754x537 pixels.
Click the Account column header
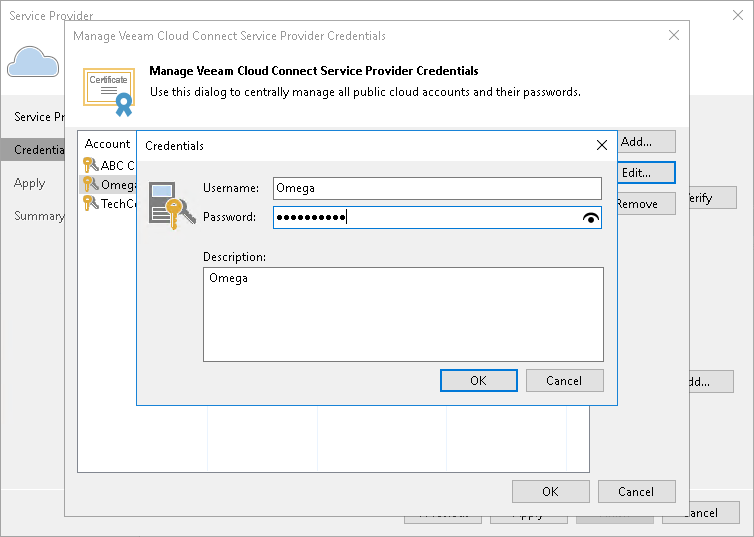tap(107, 144)
